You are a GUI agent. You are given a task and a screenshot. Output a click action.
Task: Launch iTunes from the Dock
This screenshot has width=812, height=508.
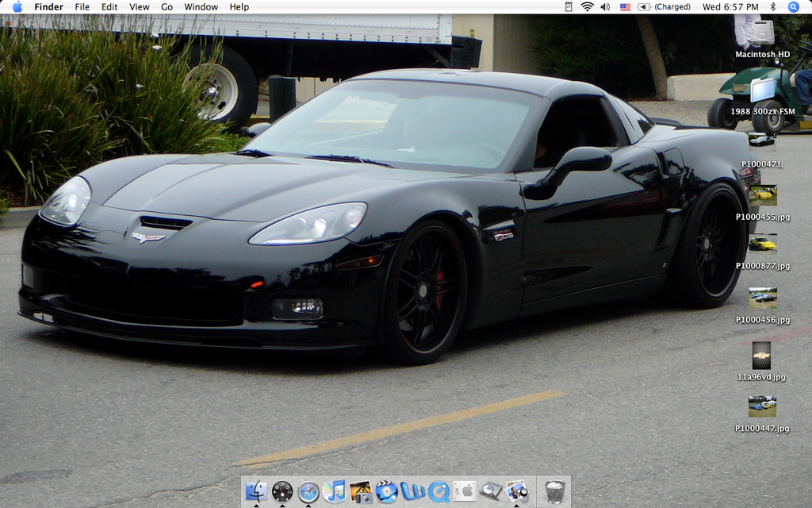tap(335, 491)
